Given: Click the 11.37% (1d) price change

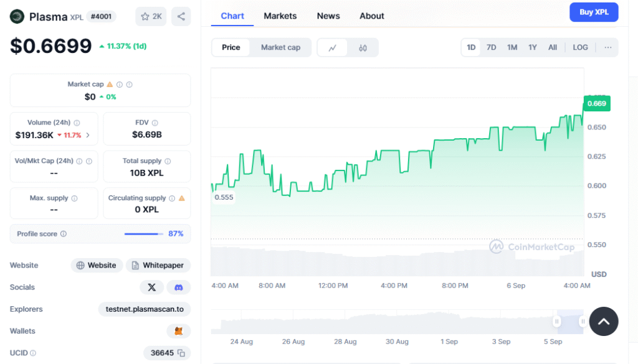Looking at the screenshot, I should pos(123,46).
